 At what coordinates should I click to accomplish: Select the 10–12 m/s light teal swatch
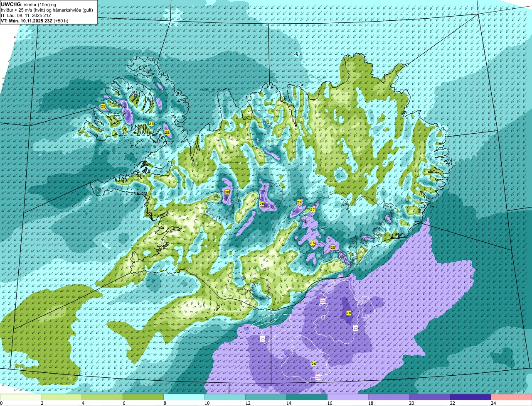click(225, 397)
